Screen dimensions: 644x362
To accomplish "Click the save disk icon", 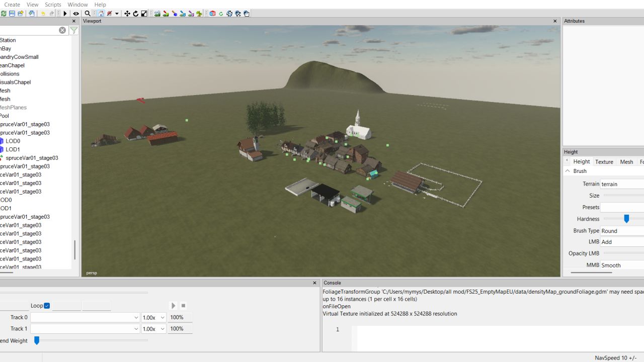I will [x=12, y=14].
